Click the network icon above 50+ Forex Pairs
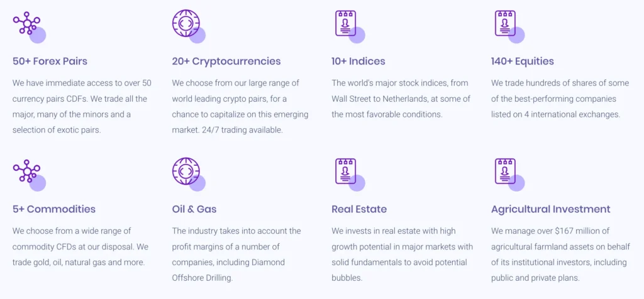This screenshot has height=299, width=644. coord(27,24)
